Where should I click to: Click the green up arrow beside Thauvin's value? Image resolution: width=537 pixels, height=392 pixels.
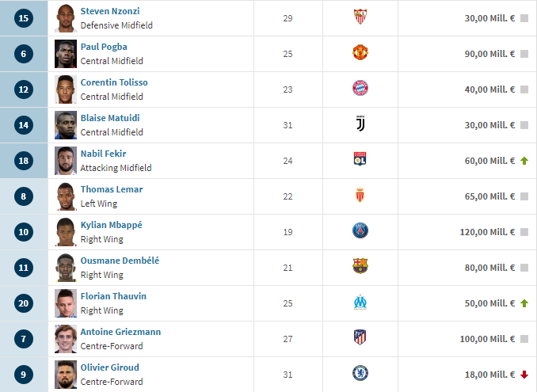[x=524, y=303]
